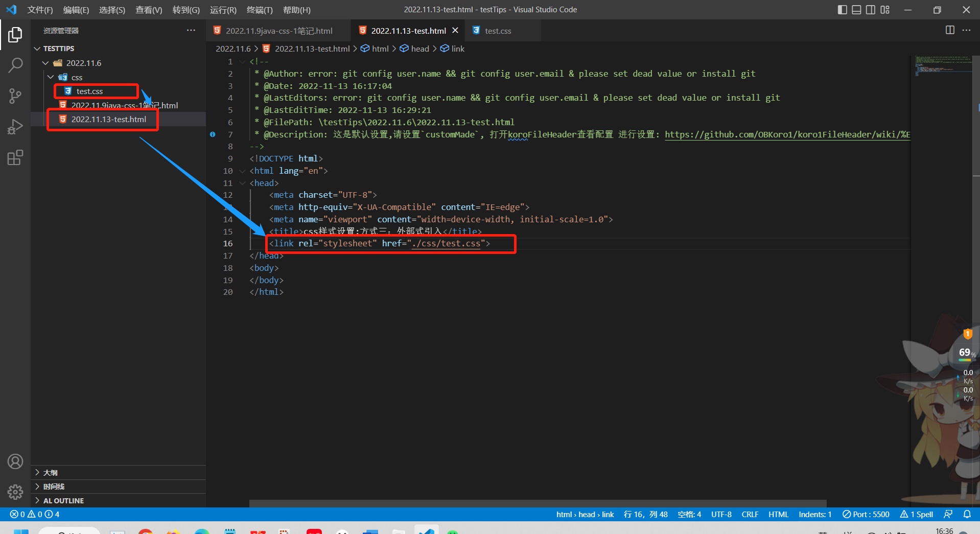
Task: Open editor more actions ellipsis
Action: pyautogui.click(x=966, y=30)
